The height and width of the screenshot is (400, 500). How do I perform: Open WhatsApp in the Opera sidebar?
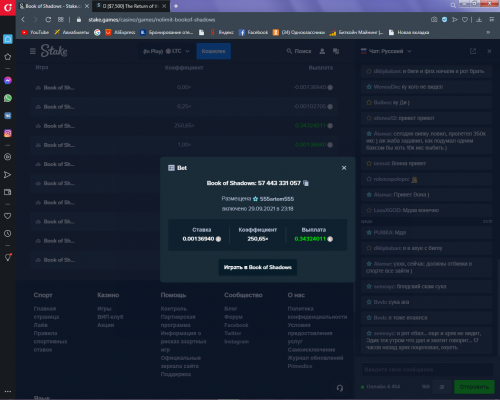[8, 98]
